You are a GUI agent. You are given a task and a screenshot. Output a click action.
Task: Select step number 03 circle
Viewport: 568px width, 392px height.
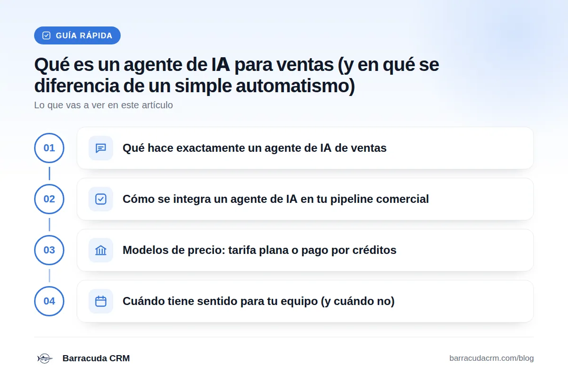49,250
